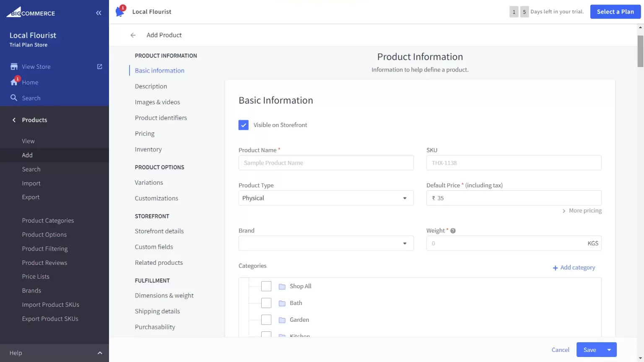Open the Product Type dropdown
This screenshot has width=644, height=362.
pos(326,198)
